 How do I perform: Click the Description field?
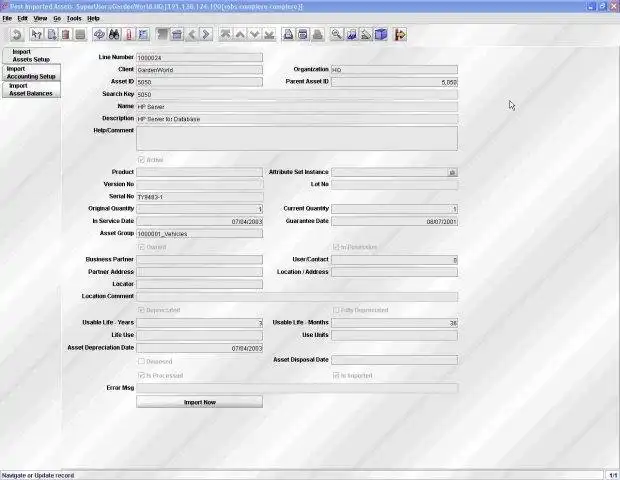297,119
